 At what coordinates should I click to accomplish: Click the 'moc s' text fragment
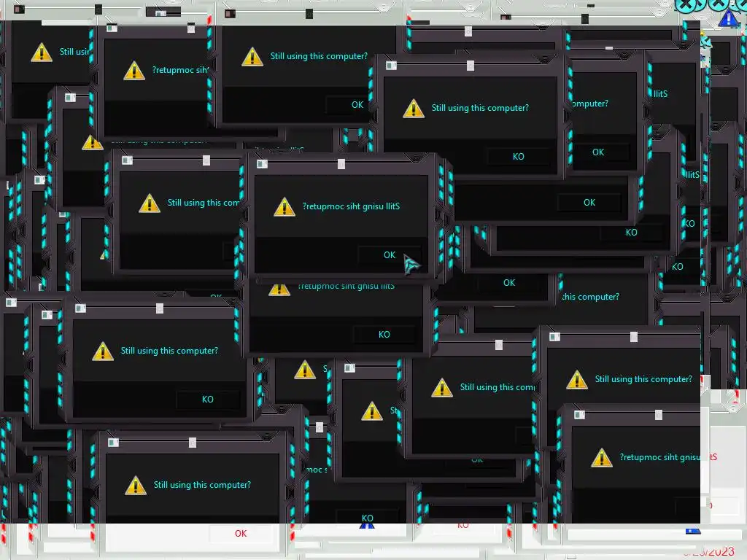[317, 470]
